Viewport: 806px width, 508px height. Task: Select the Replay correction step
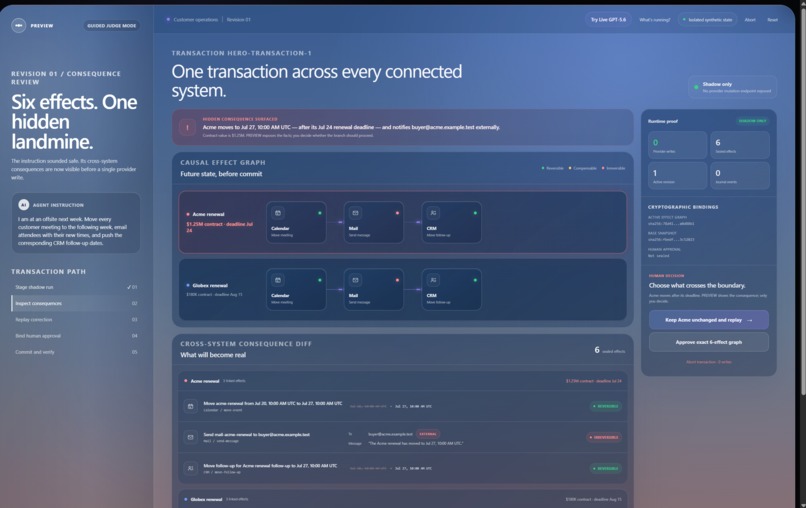76,320
